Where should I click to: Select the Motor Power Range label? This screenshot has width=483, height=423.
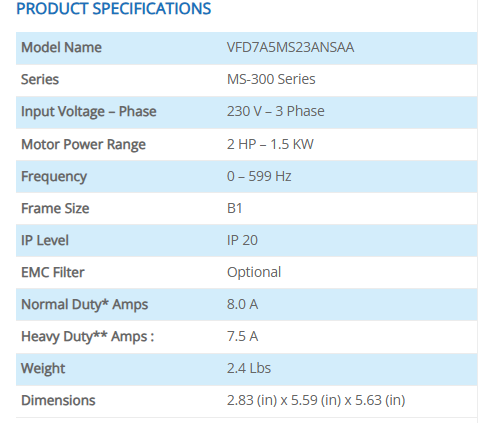(x=83, y=145)
